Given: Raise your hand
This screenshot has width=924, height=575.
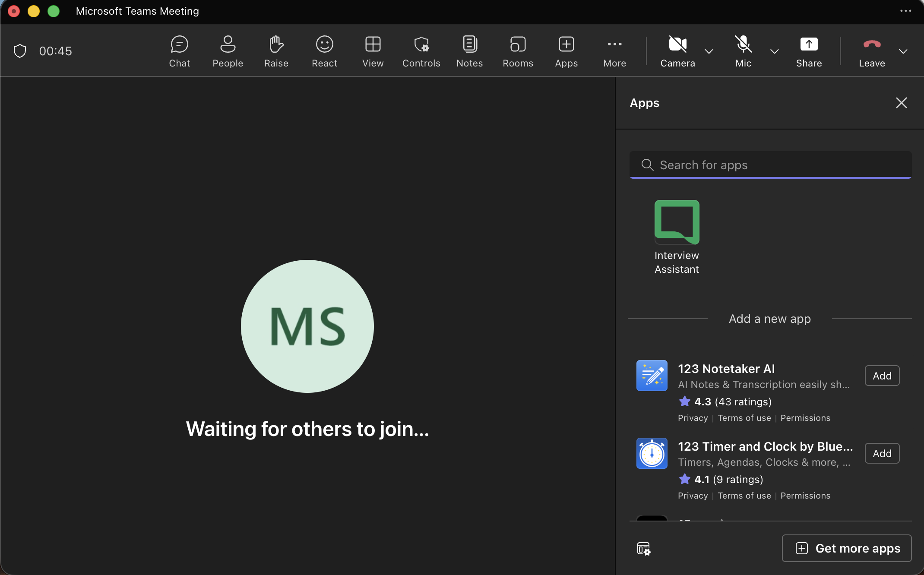Looking at the screenshot, I should pos(276,51).
